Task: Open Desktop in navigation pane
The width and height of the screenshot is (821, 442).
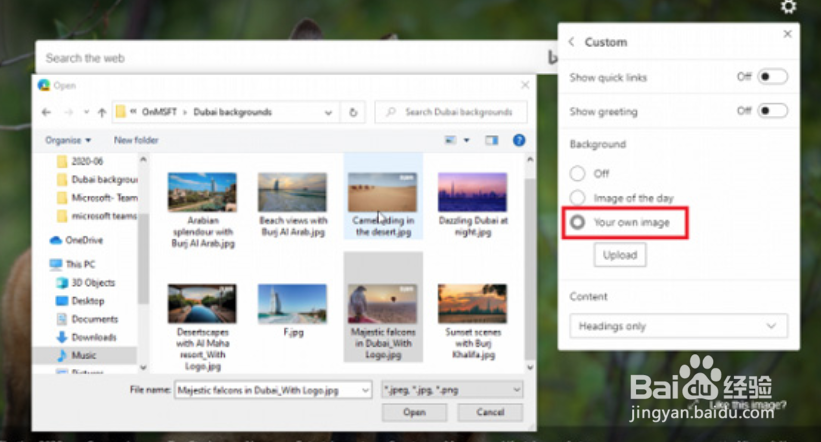Action: (80, 301)
